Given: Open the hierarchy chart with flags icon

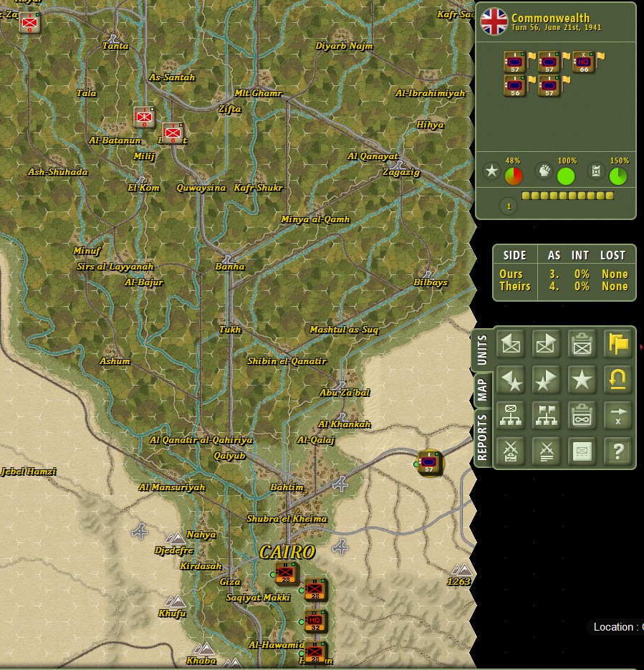Looking at the screenshot, I should 546,415.
